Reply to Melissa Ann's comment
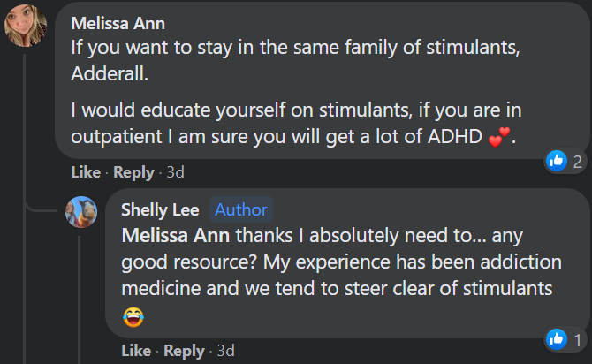The width and height of the screenshot is (592, 364). pyautogui.click(x=133, y=172)
